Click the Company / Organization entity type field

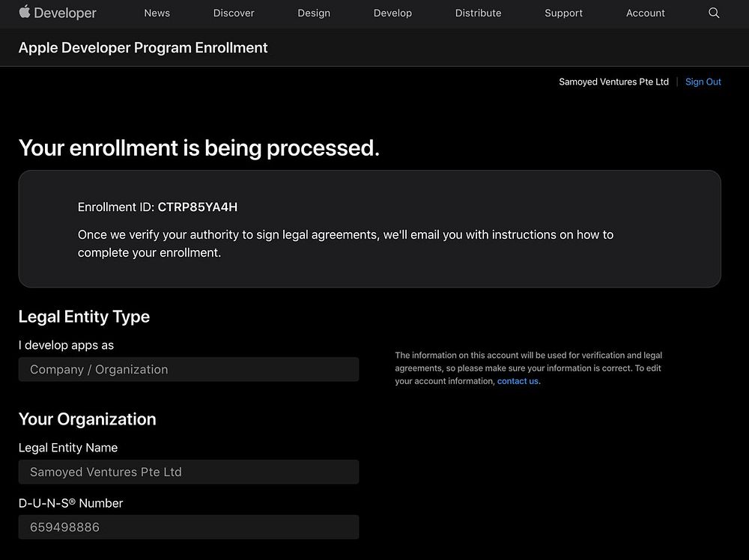click(x=189, y=370)
